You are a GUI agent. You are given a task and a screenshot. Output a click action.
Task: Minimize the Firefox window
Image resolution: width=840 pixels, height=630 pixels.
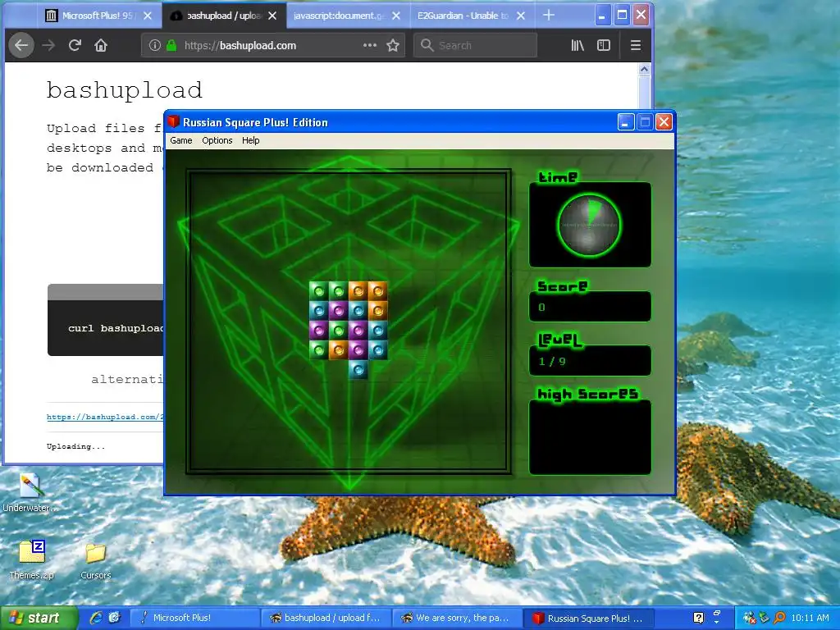(602, 15)
